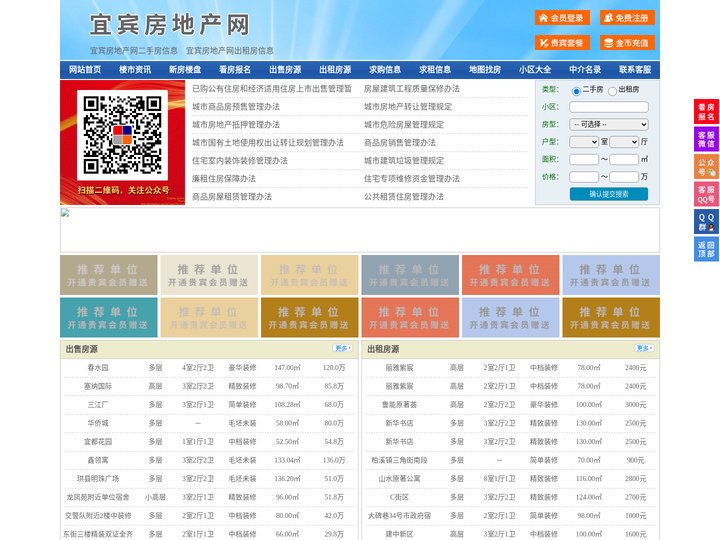Open the 室 room count dropdown
720x540 pixels.
(584, 142)
